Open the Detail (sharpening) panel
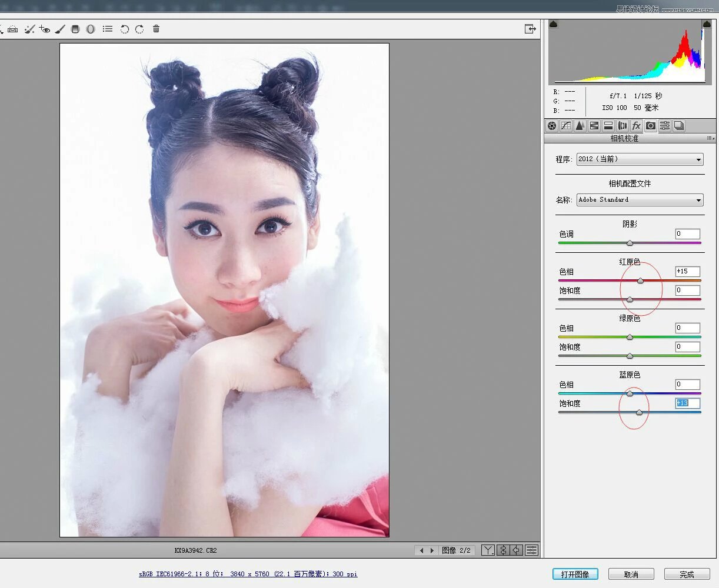This screenshot has height=588, width=719. point(580,126)
